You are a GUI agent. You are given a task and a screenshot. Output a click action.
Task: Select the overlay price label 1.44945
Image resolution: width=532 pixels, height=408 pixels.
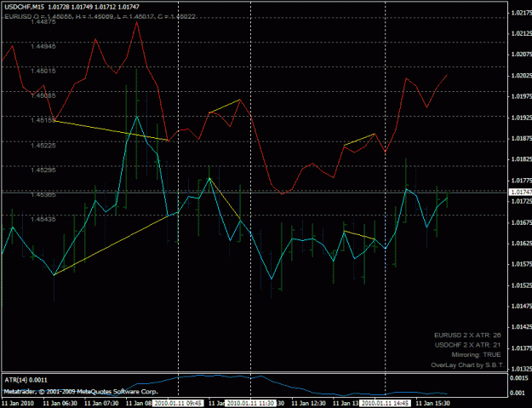(43, 47)
